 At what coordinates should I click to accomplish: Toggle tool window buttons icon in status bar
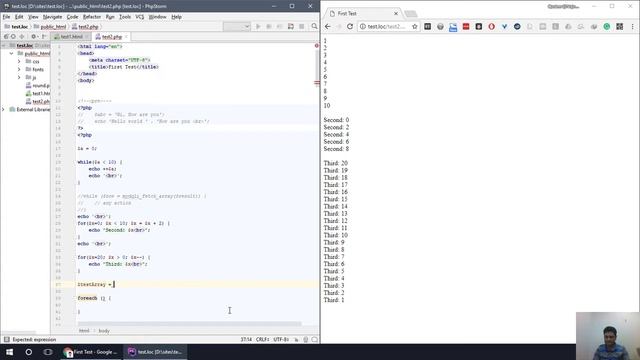tap(7, 340)
